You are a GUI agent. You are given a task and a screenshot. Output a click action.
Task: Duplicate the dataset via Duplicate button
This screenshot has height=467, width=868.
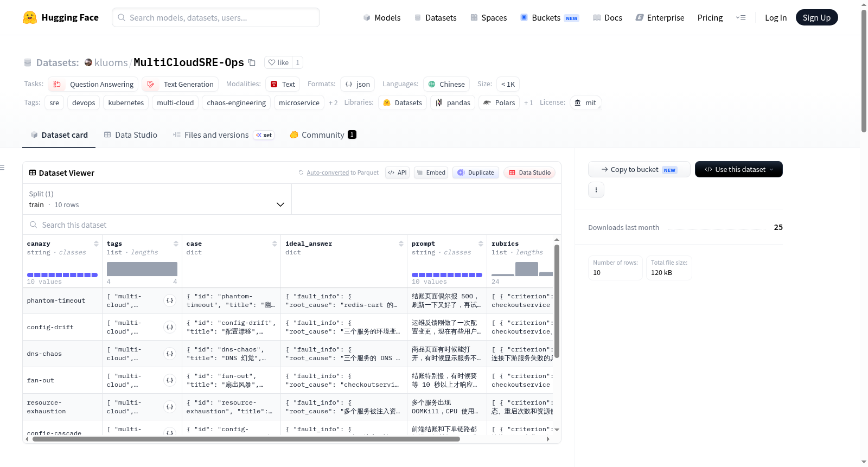click(x=476, y=172)
